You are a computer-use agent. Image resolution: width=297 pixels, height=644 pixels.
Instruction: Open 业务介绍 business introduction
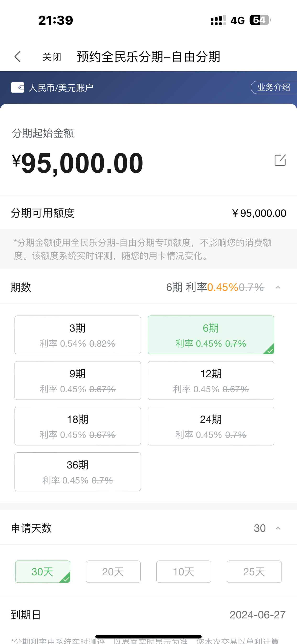(274, 87)
